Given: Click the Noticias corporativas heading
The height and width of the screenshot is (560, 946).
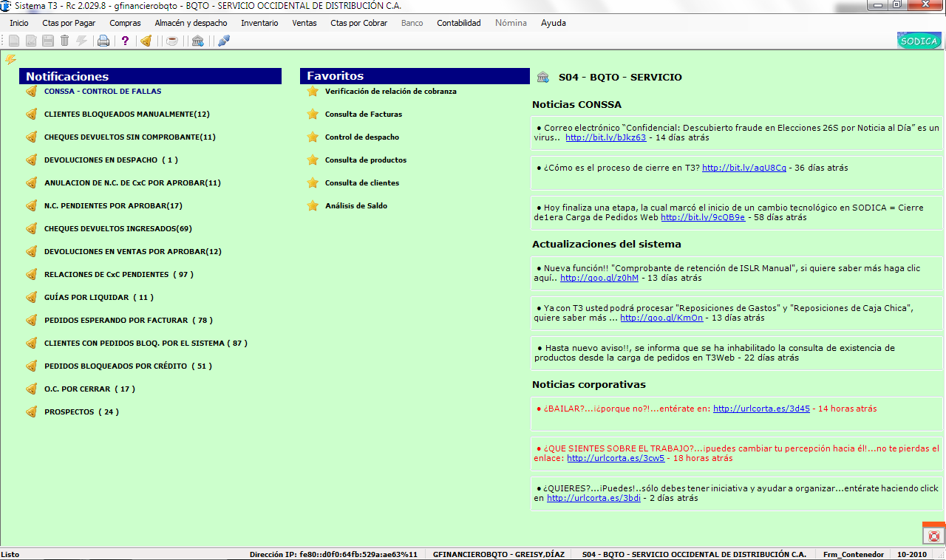Looking at the screenshot, I should 589,384.
